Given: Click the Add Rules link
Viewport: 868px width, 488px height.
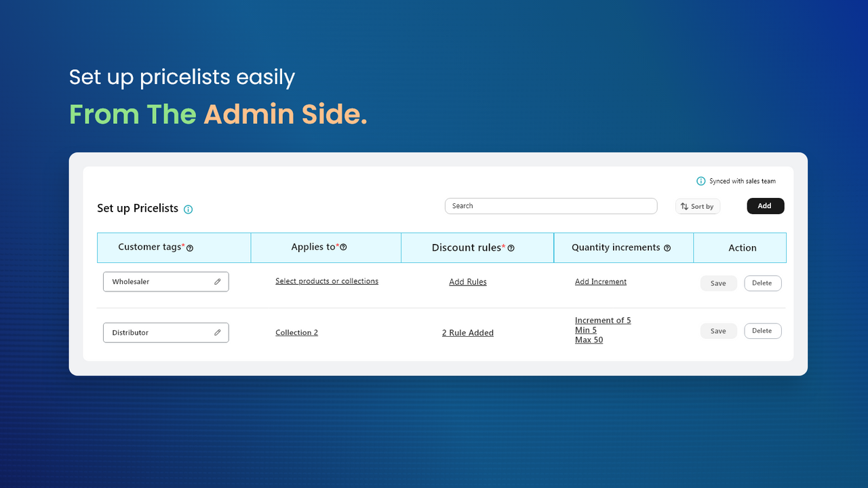Looking at the screenshot, I should pyautogui.click(x=468, y=281).
